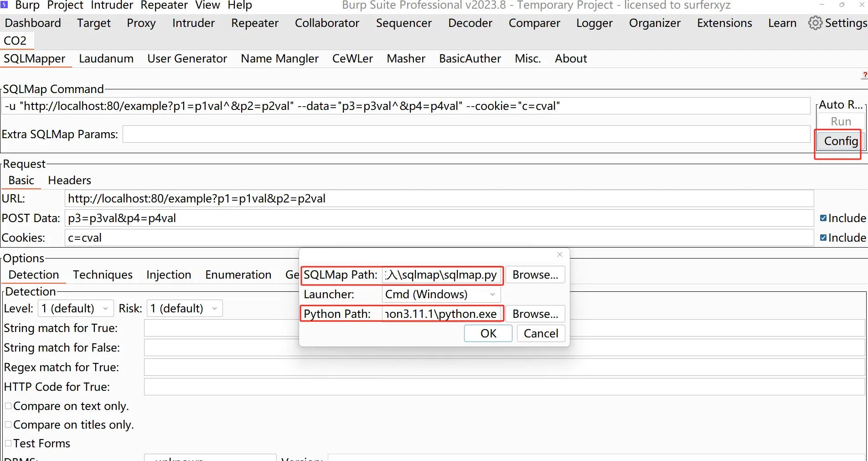Switch to the Target tab

[x=94, y=23]
